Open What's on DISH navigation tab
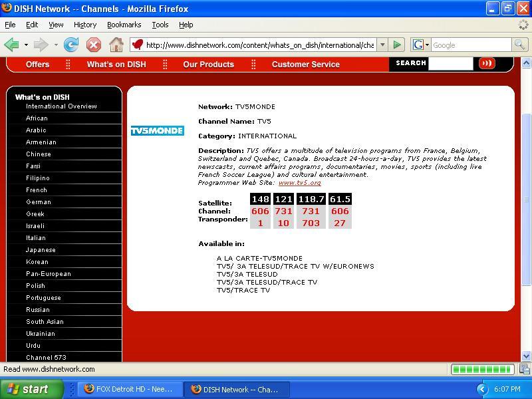 (116, 65)
